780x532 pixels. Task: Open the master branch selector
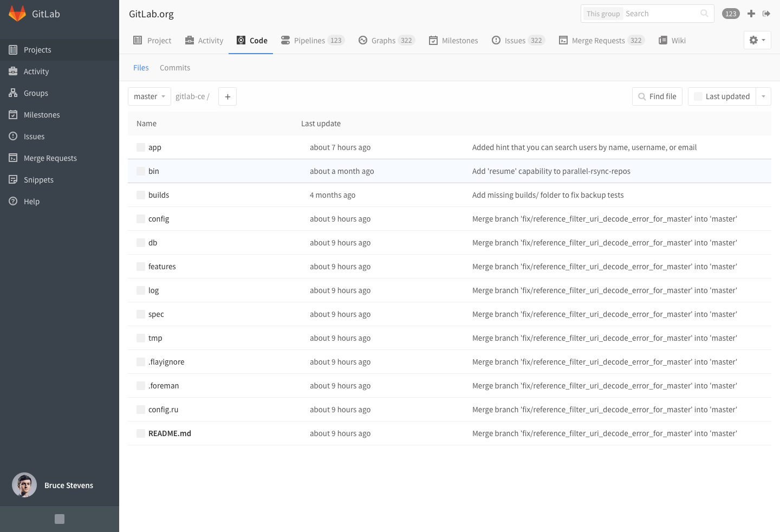[149, 96]
